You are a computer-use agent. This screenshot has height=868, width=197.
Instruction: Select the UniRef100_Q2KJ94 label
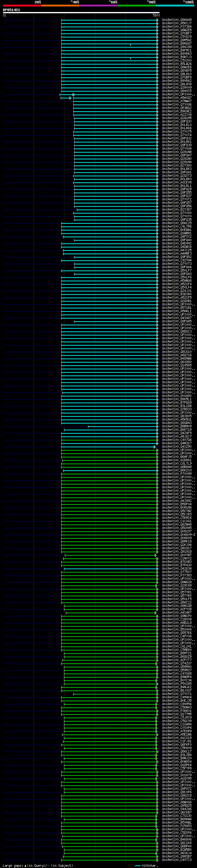177,545
